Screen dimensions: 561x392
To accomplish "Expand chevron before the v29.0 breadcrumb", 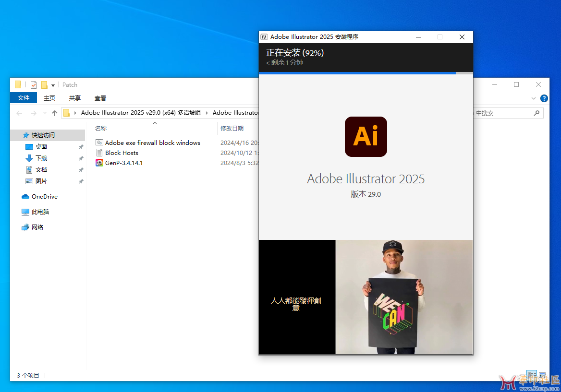I will click(75, 113).
